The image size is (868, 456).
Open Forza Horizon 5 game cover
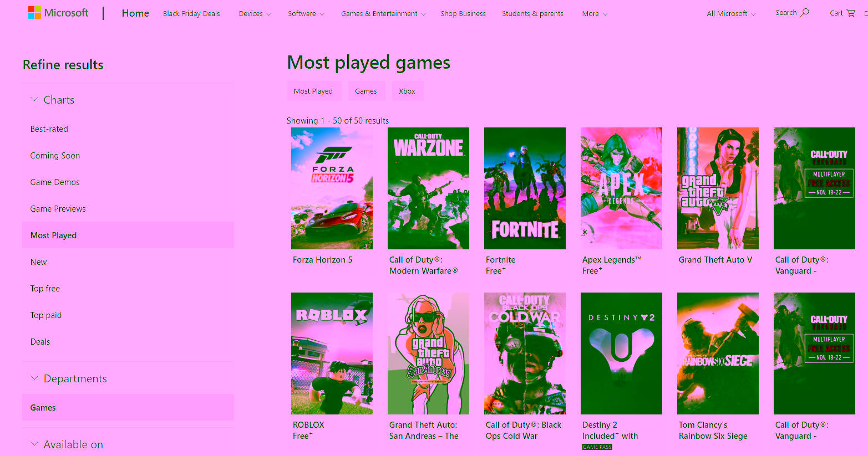tap(332, 188)
